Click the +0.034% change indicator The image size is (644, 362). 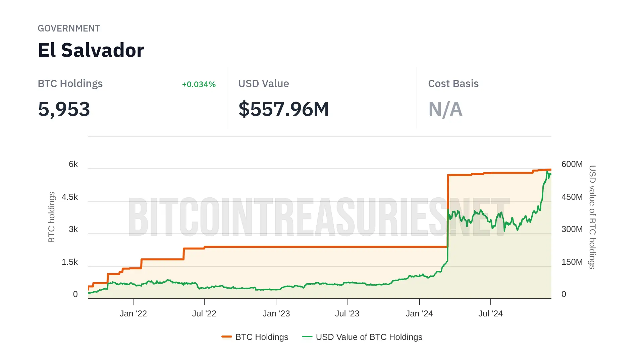[x=199, y=84]
